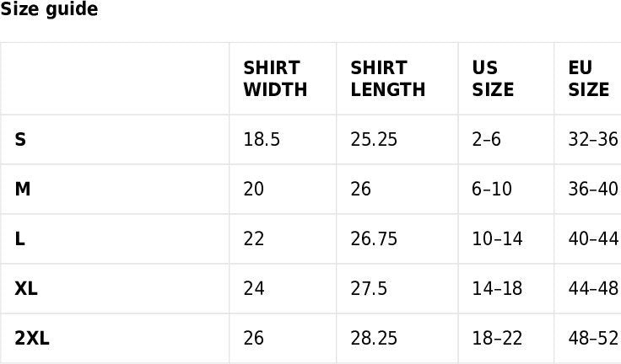Click the 14–18 US size cell
The height and width of the screenshot is (364, 621).
click(497, 288)
